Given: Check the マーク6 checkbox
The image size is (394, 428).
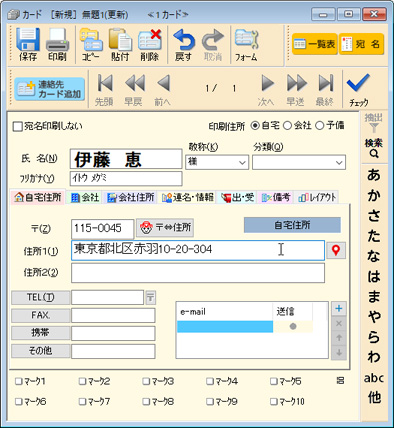Looking at the screenshot, I should 18,402.
